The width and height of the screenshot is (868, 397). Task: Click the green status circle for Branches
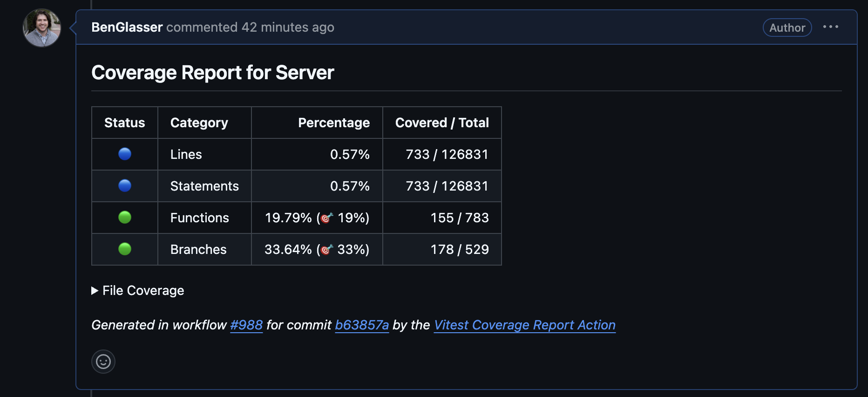pos(125,249)
